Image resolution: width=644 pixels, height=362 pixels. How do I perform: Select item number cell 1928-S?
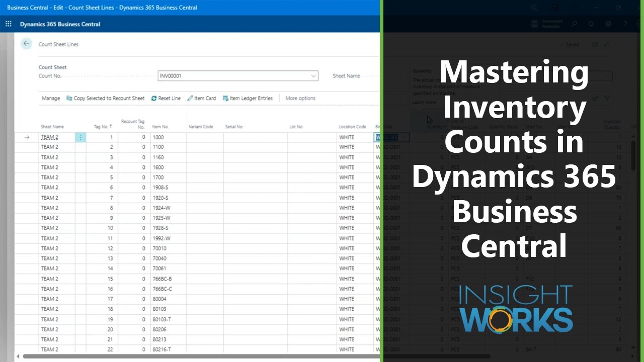(169, 228)
